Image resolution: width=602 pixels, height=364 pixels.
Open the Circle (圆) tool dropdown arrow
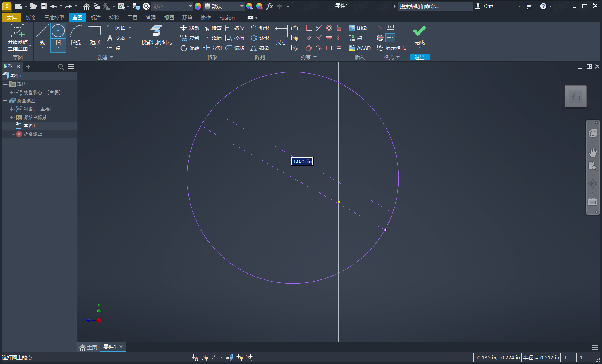[x=58, y=48]
